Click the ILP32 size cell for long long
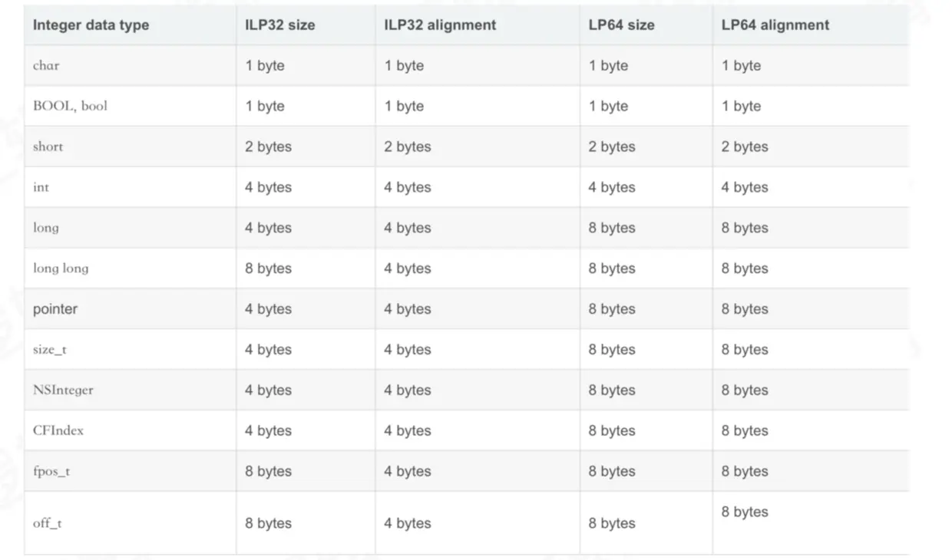This screenshot has width=952, height=560. [268, 268]
